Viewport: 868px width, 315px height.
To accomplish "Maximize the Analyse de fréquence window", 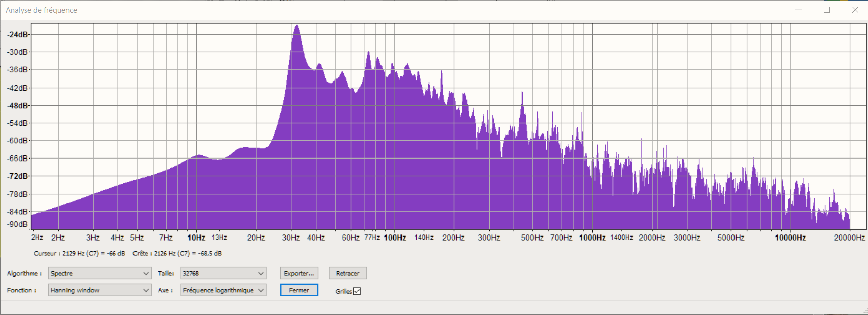I will (827, 10).
